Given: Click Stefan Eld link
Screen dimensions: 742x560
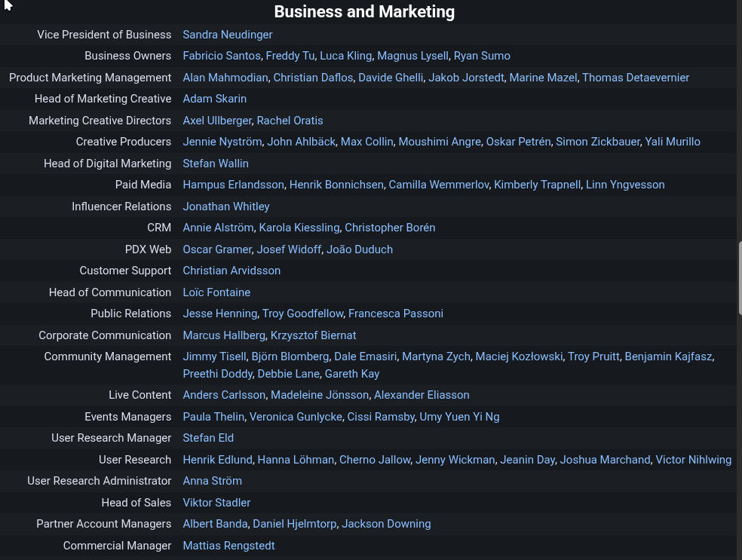Looking at the screenshot, I should (x=208, y=439).
